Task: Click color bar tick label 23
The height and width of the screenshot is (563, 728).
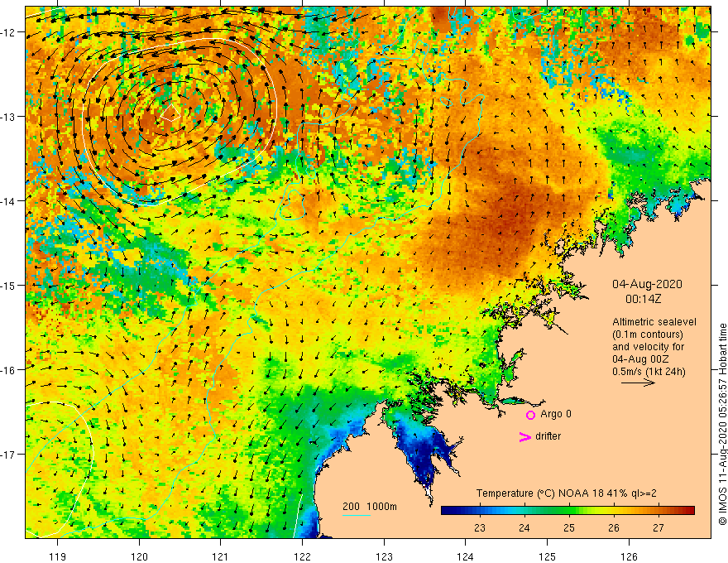Action: [480, 528]
